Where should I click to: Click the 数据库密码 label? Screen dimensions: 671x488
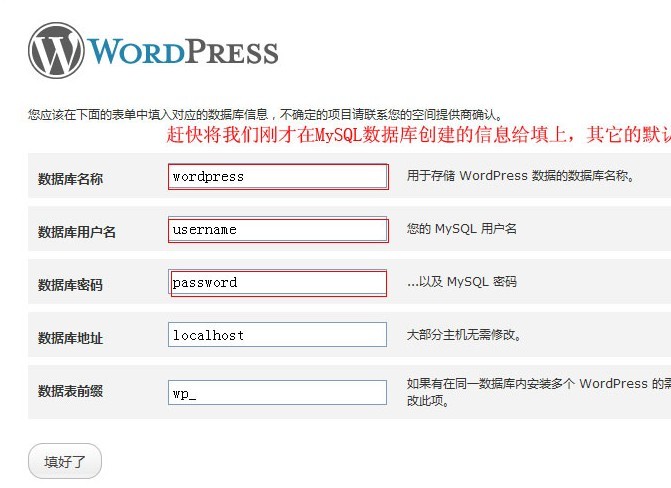70,285
